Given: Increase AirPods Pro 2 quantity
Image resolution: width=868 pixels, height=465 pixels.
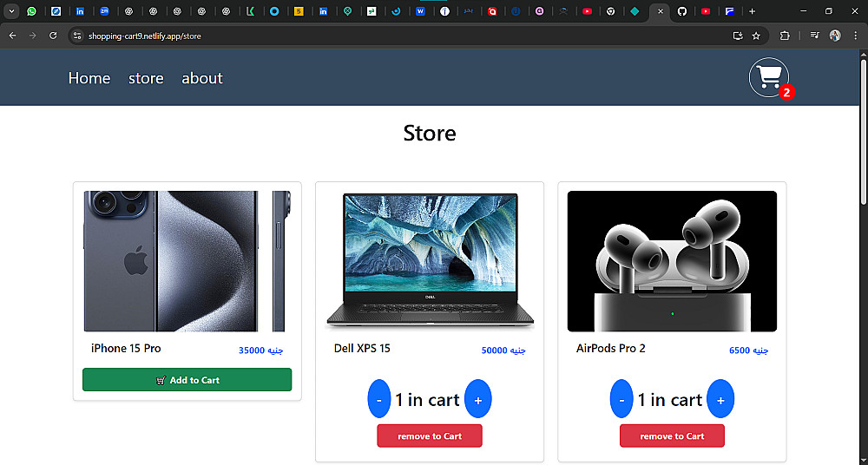Looking at the screenshot, I should point(720,398).
